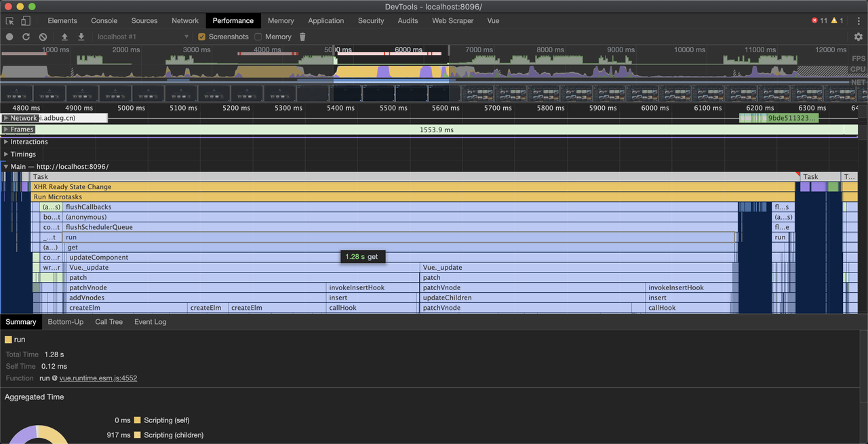Screen dimensions: 868x444
Task: Open capture settings gear icon
Action: (858, 37)
